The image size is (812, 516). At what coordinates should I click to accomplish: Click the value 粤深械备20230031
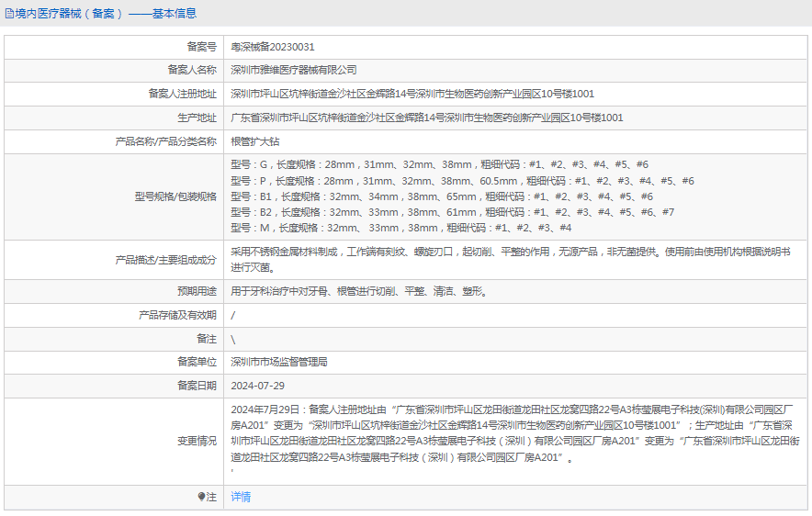(x=273, y=47)
